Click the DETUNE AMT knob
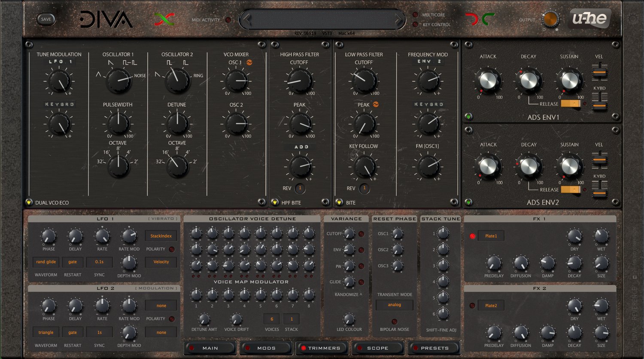Screen dimensions: 644x359 [x=204, y=319]
